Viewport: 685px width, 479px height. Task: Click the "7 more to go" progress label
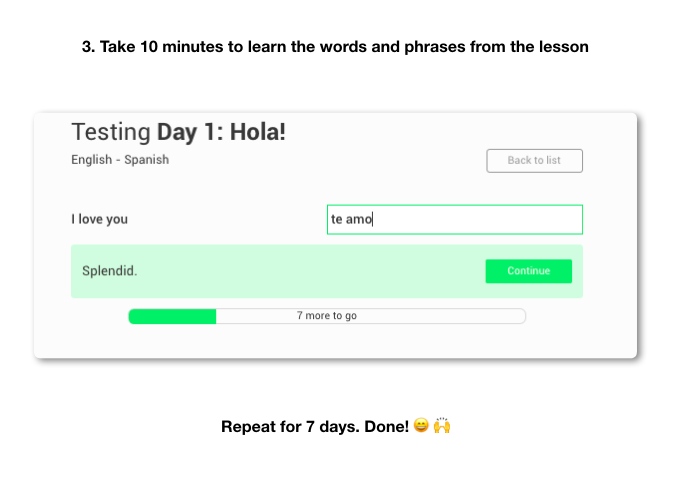327,316
